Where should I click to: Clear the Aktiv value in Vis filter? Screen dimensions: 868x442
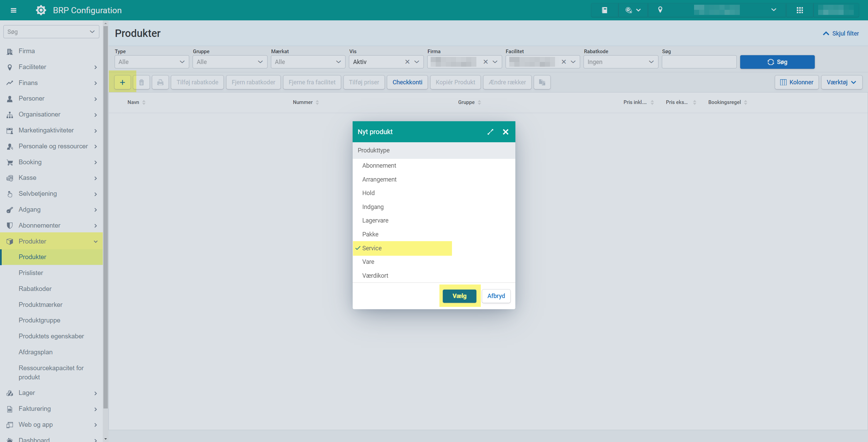(407, 62)
